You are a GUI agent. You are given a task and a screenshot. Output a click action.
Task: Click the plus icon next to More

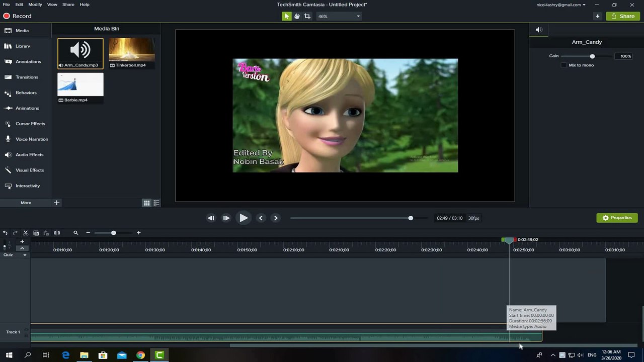click(57, 203)
